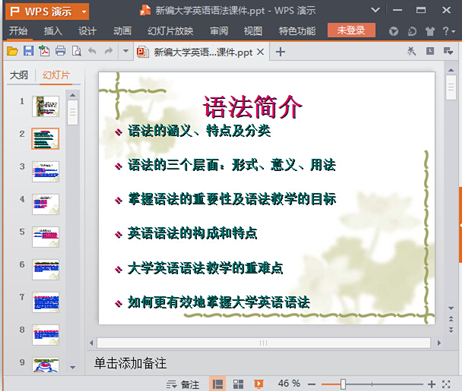The image size is (462, 391).
Task: Go to next slide double-arrow button
Action: coord(451,330)
